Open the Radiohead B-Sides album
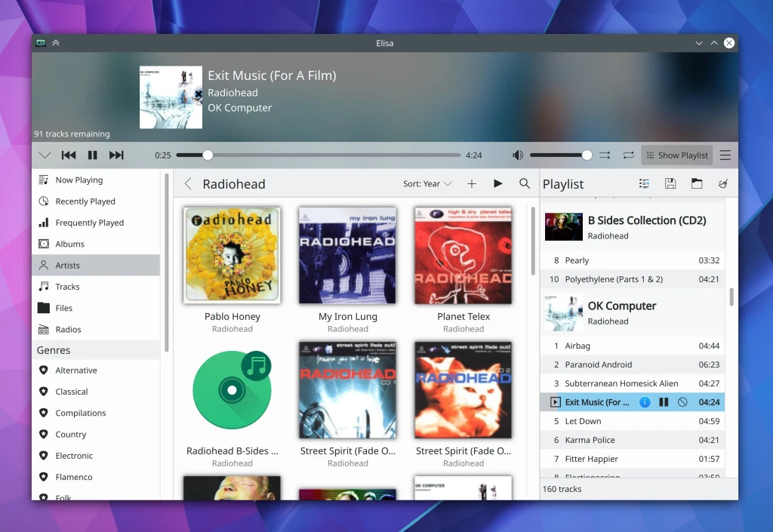This screenshot has height=532, width=773. [233, 390]
